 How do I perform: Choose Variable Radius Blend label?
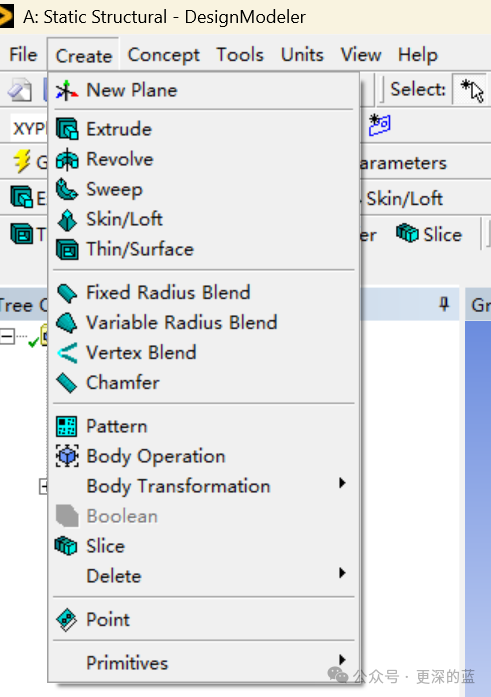[x=182, y=322]
